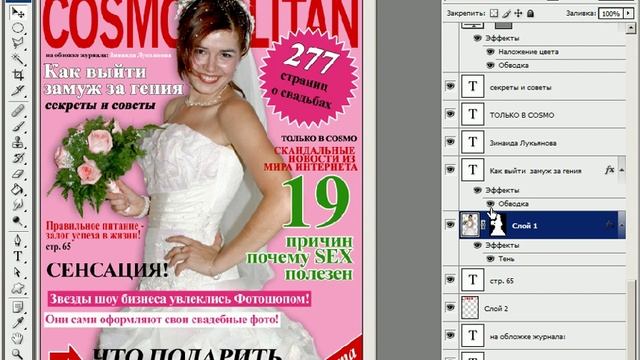The height and width of the screenshot is (360, 640).
Task: Select the Polygonal Lasso tool
Action: (18, 43)
